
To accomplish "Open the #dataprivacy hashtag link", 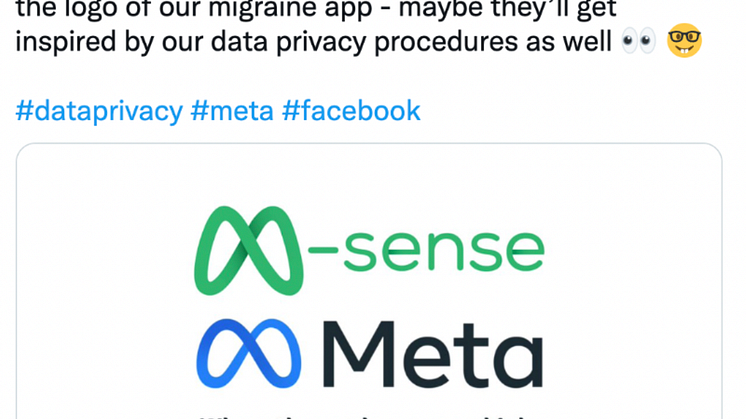I will click(x=98, y=110).
